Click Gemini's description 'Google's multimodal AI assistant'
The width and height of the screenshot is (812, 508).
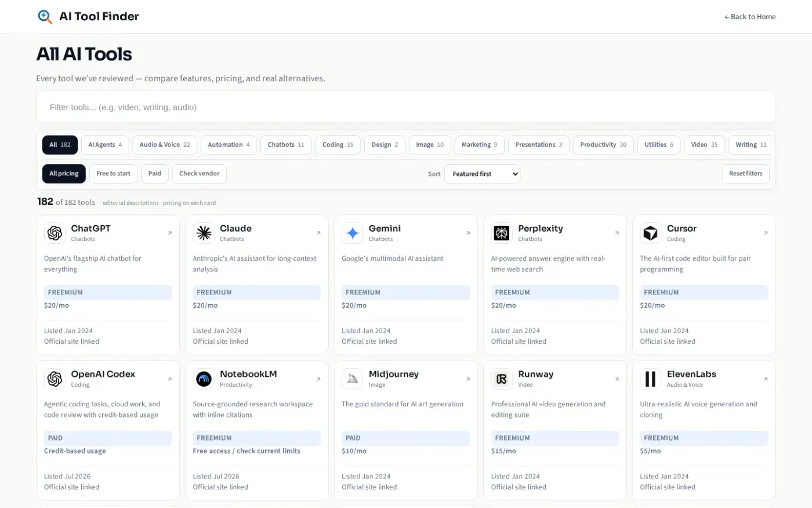(393, 259)
